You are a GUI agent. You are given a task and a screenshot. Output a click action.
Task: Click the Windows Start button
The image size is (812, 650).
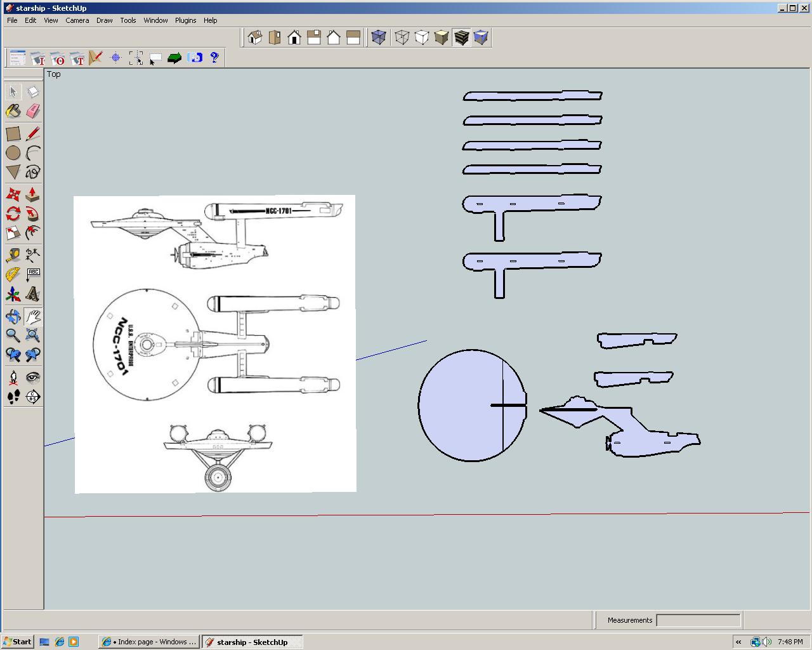(17, 642)
